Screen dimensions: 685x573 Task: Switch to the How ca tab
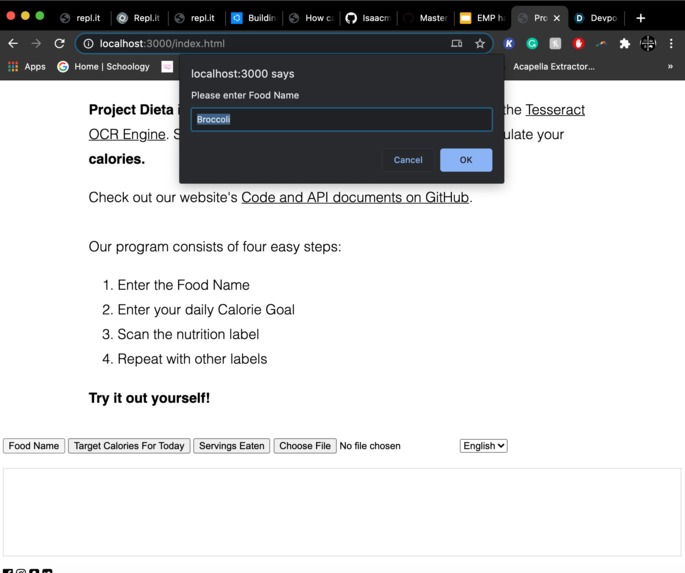pyautogui.click(x=311, y=18)
